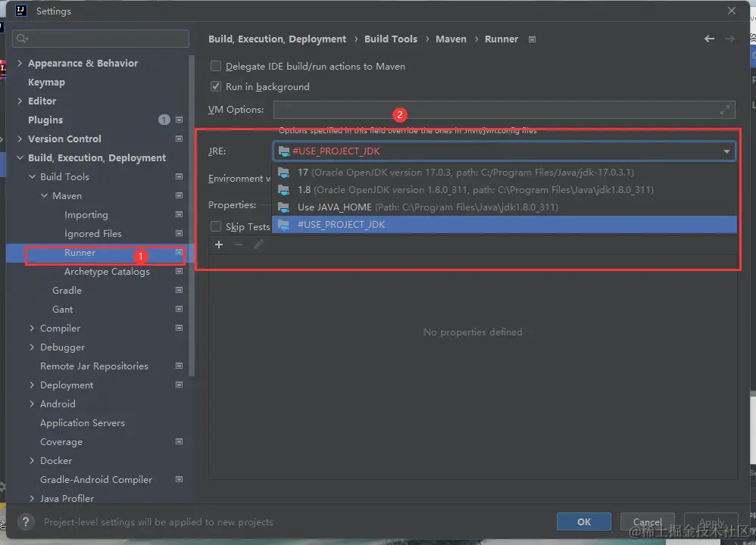This screenshot has height=545, width=756.
Task: Click the forward navigation arrow
Action: click(x=729, y=39)
